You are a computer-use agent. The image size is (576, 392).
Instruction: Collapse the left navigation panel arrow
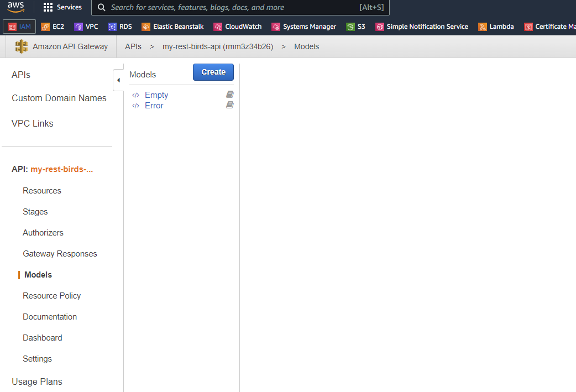(x=118, y=80)
